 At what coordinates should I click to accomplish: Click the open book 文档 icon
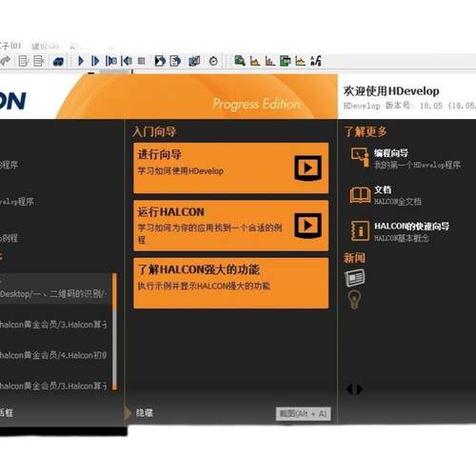(x=360, y=194)
